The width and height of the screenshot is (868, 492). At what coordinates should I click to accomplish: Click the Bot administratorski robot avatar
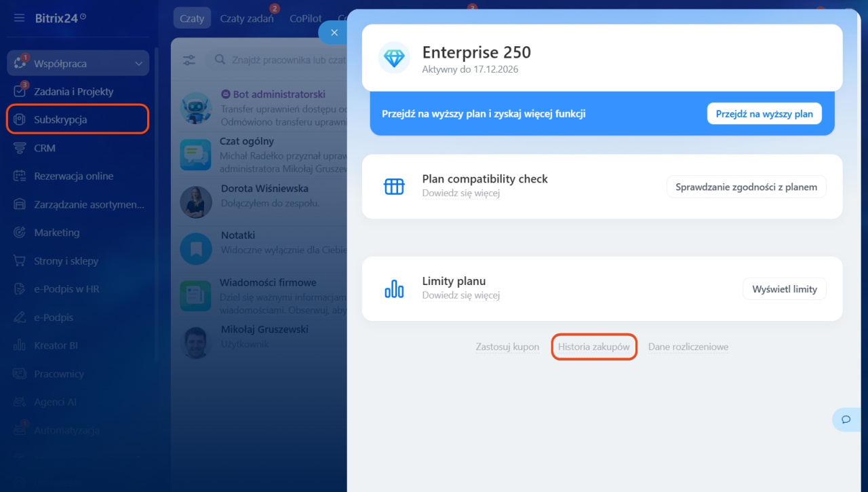tap(196, 109)
